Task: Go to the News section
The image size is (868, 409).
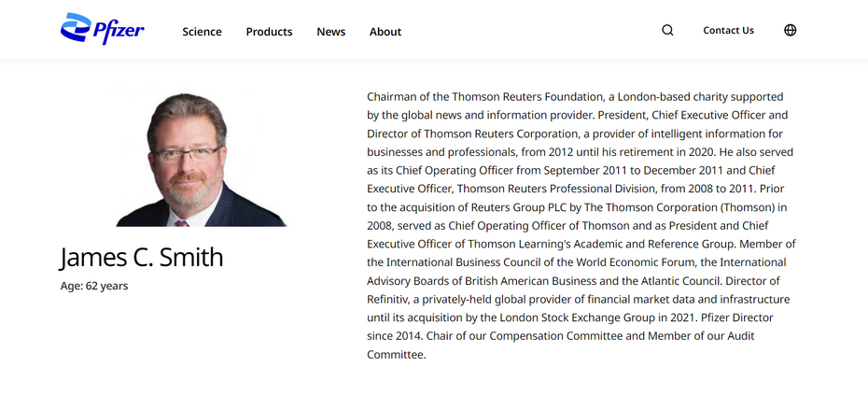Action: pos(330,32)
